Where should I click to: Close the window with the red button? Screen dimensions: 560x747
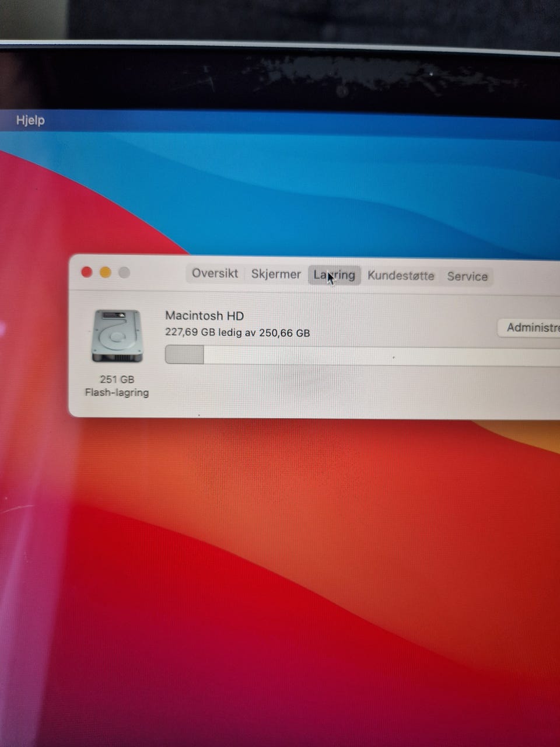[87, 272]
